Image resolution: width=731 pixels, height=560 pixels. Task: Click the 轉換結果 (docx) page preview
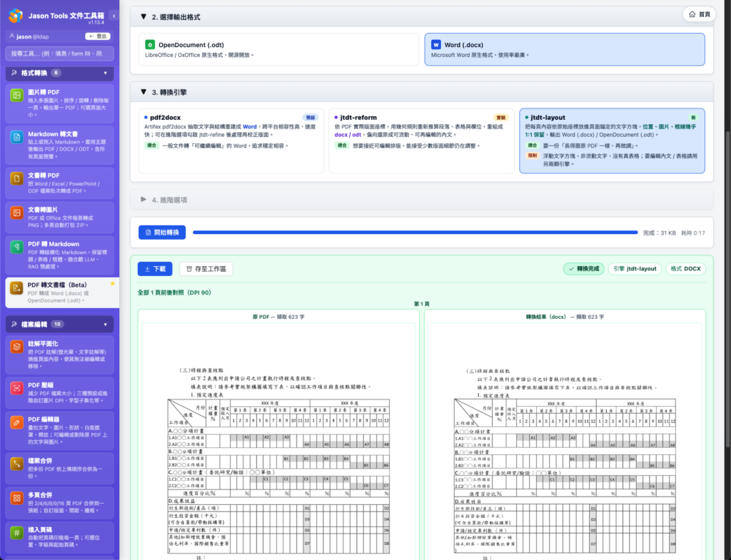coord(565,441)
